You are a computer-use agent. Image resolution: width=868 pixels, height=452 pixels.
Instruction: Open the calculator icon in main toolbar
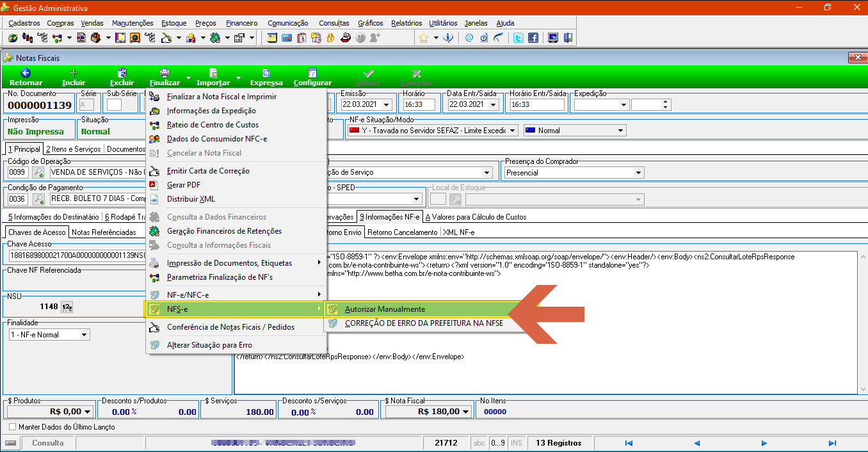tap(286, 38)
